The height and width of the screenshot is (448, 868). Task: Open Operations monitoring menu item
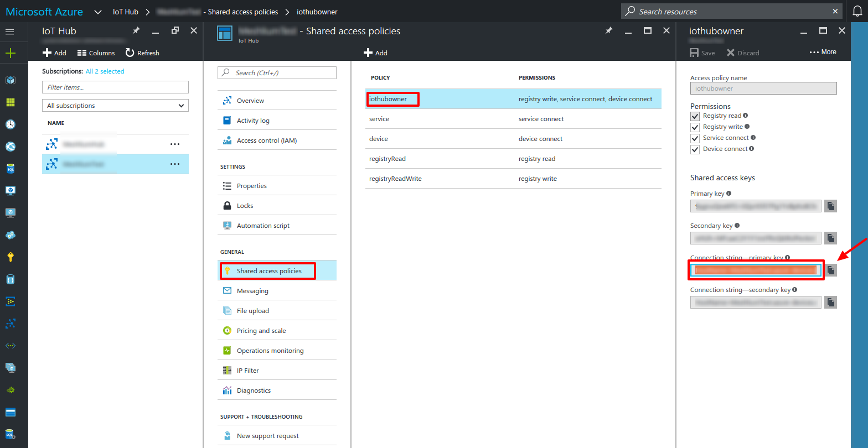pos(277,351)
